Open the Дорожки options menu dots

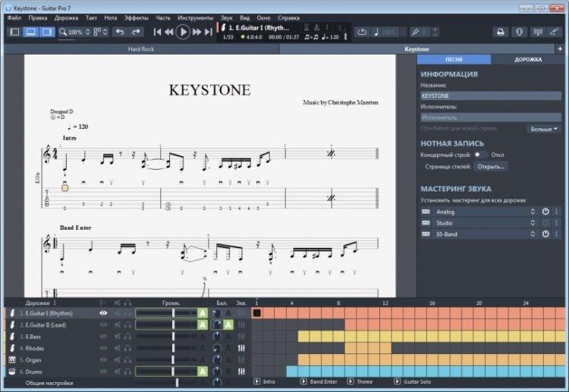pos(55,303)
